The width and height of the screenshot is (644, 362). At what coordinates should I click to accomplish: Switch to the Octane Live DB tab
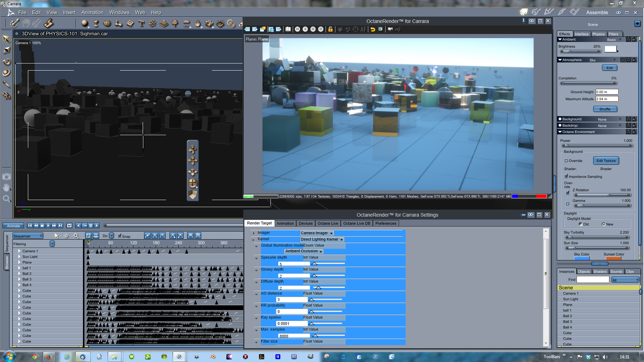point(357,223)
